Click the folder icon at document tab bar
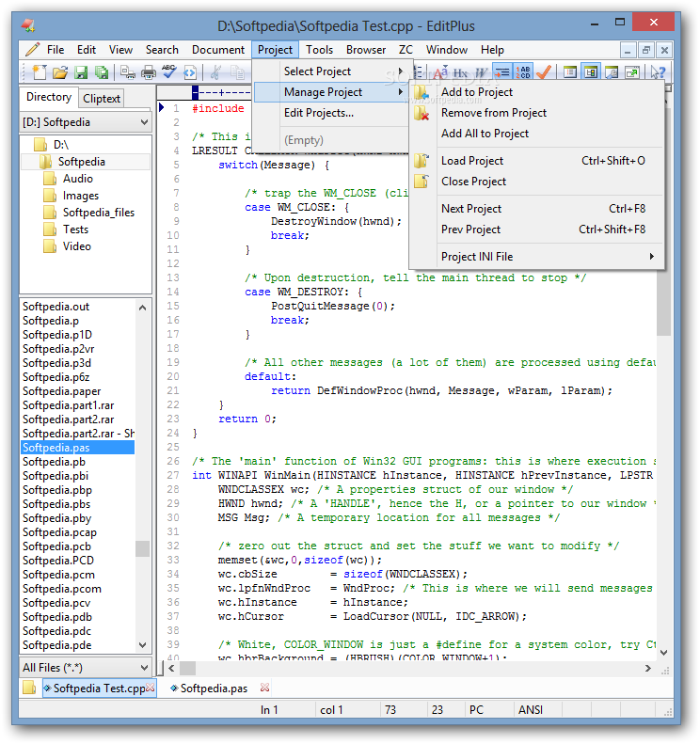Viewport: 700px width, 744px height. (29, 687)
